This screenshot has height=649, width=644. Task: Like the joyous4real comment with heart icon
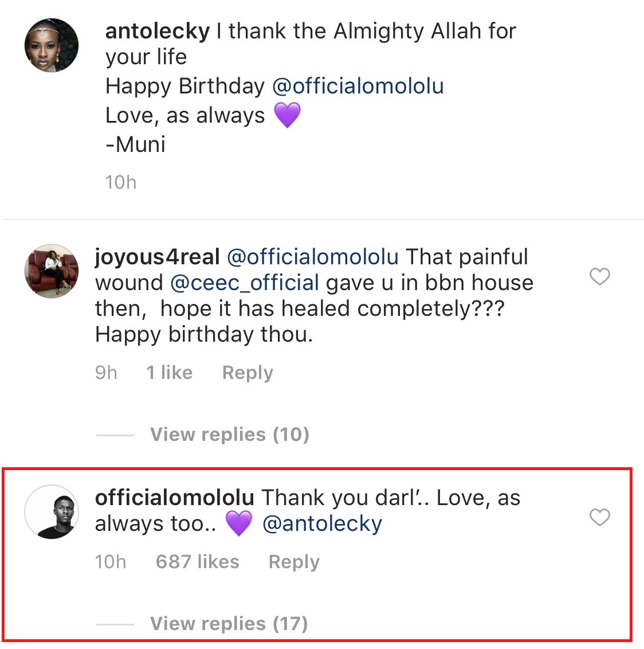pos(600,277)
